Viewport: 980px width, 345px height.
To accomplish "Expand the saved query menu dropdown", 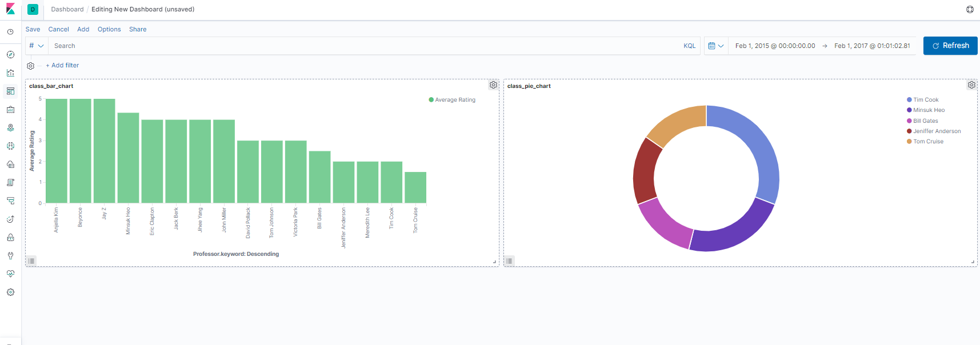I will click(x=37, y=46).
